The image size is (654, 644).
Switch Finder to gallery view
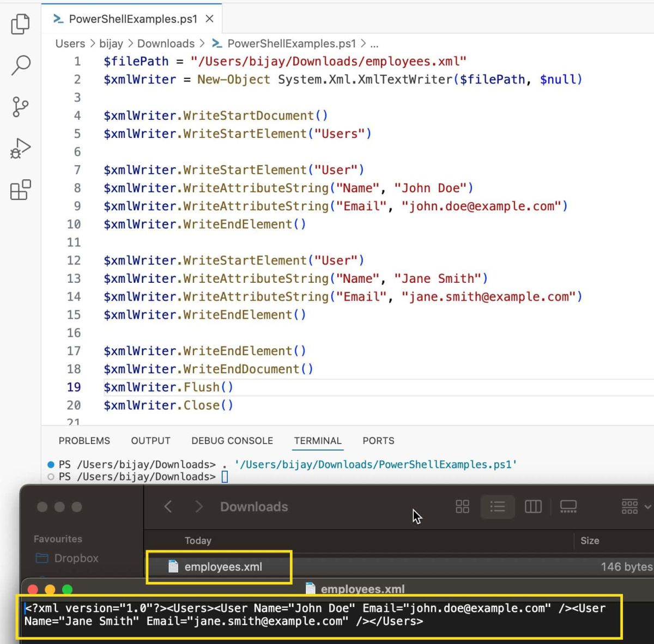(x=568, y=507)
